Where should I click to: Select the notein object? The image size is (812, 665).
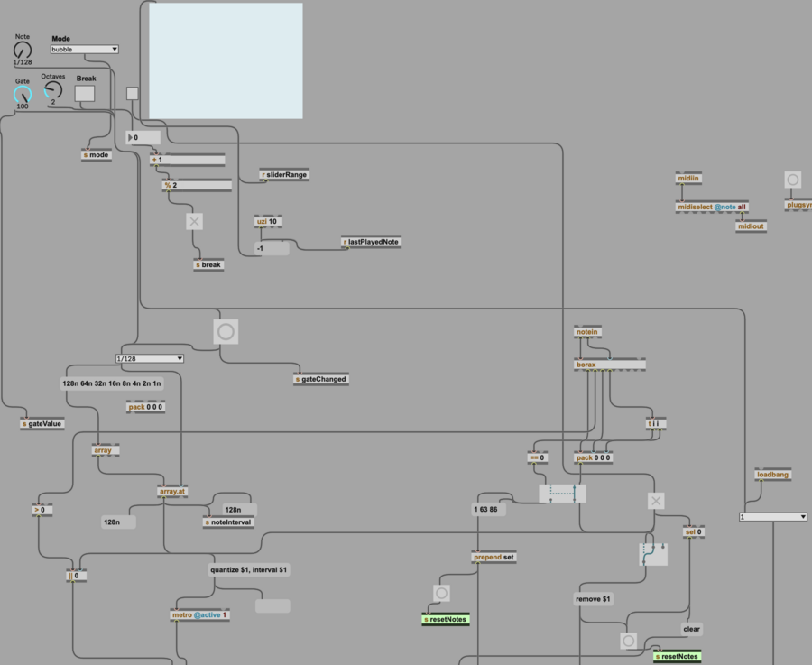(x=587, y=332)
